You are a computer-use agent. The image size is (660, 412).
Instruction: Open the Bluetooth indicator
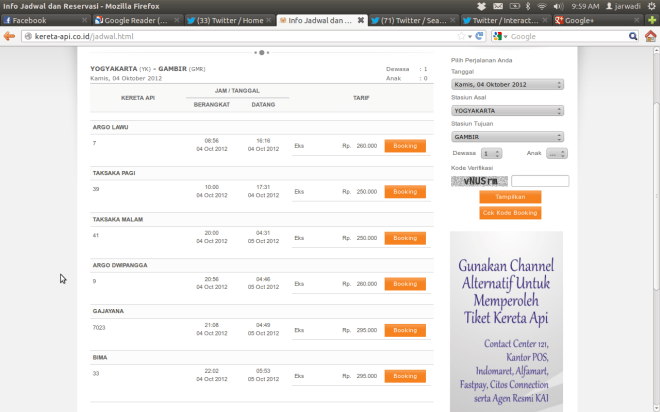point(528,6)
